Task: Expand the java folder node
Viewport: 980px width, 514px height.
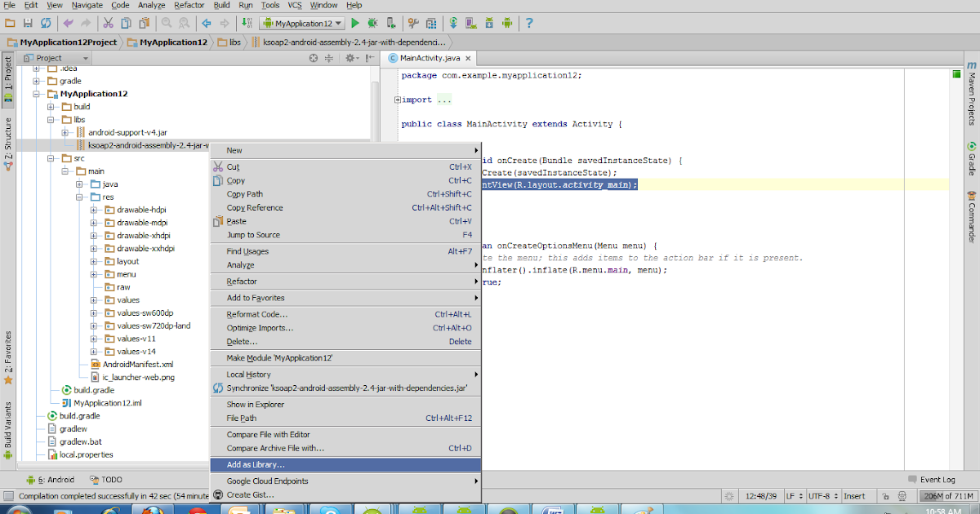Action: 79,184
